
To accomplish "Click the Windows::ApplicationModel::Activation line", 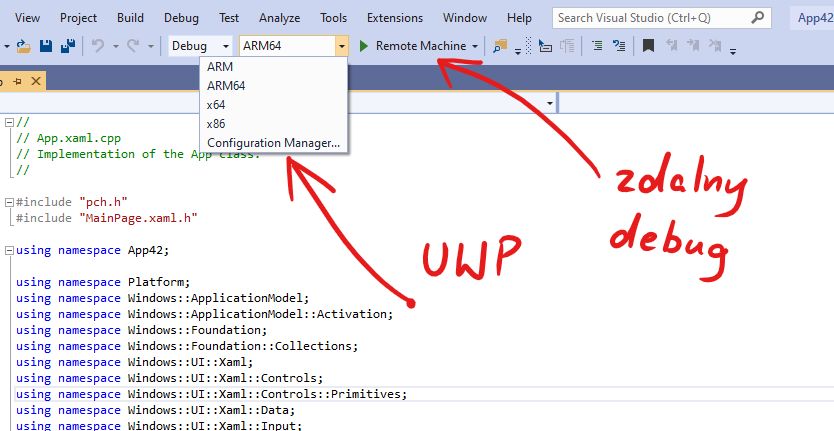I will [204, 314].
